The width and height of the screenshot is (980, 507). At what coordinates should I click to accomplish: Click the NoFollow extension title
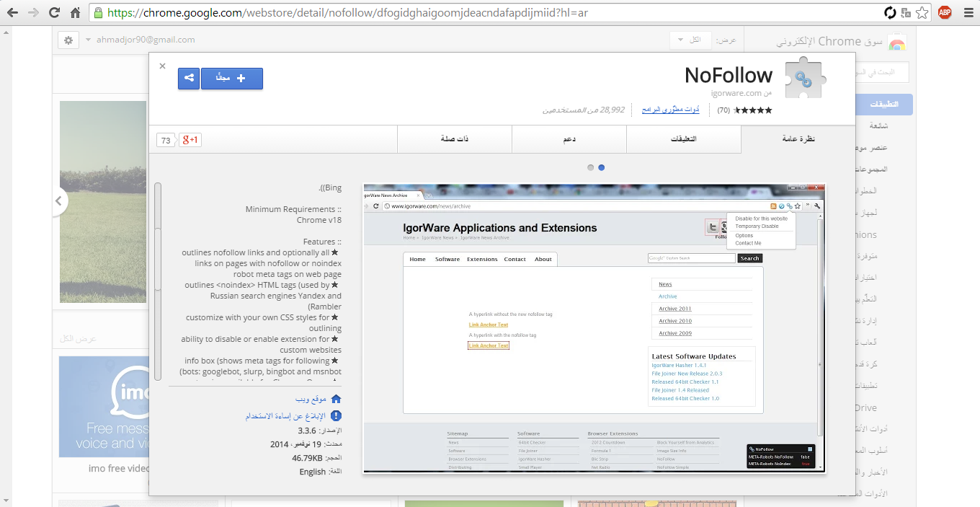728,74
